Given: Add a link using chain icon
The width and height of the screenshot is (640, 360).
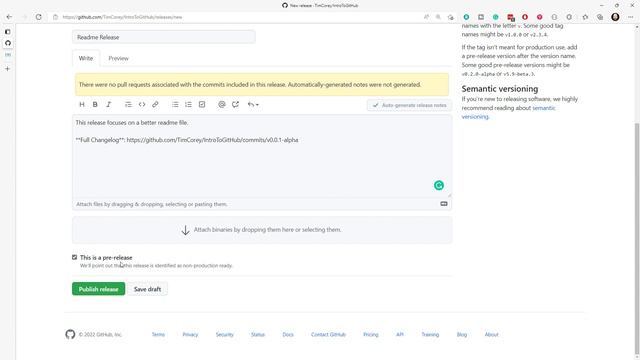Looking at the screenshot, I should click(x=155, y=104).
